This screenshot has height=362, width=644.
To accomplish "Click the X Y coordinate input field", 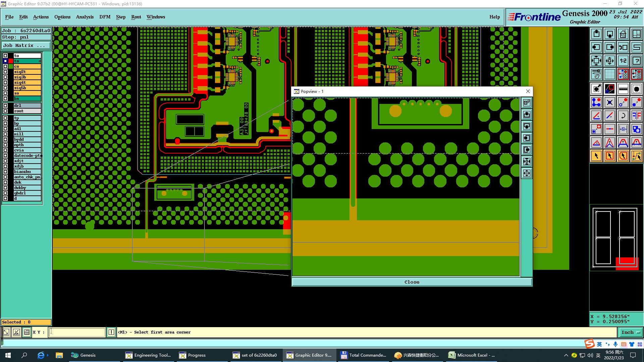I will click(77, 332).
